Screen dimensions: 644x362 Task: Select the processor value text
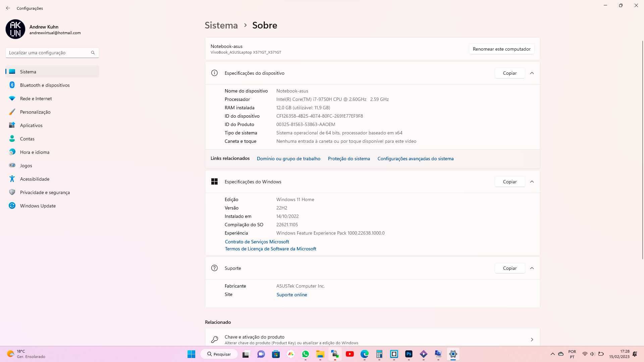pos(332,99)
